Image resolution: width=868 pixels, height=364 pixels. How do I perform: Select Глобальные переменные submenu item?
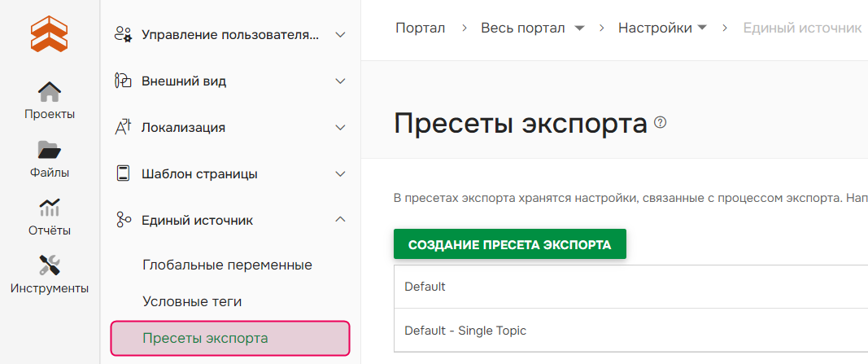click(227, 265)
